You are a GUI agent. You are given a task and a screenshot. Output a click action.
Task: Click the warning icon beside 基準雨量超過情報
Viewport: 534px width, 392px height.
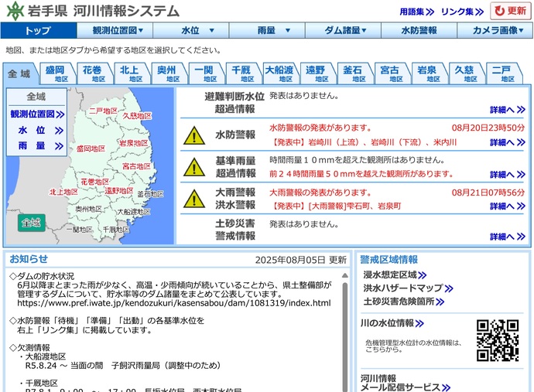193,166
